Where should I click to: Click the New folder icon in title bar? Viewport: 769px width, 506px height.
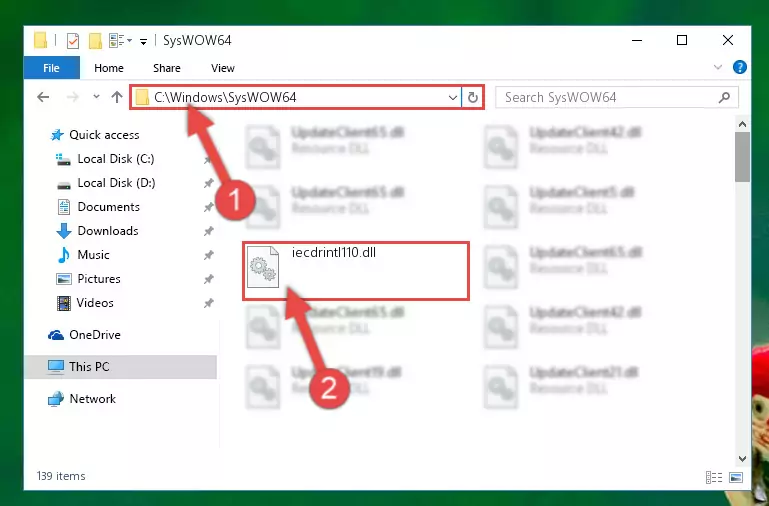coord(95,41)
